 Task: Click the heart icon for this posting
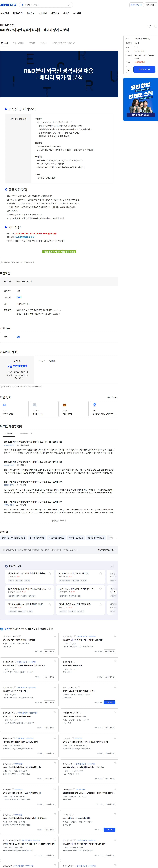pyautogui.click(x=149, y=26)
